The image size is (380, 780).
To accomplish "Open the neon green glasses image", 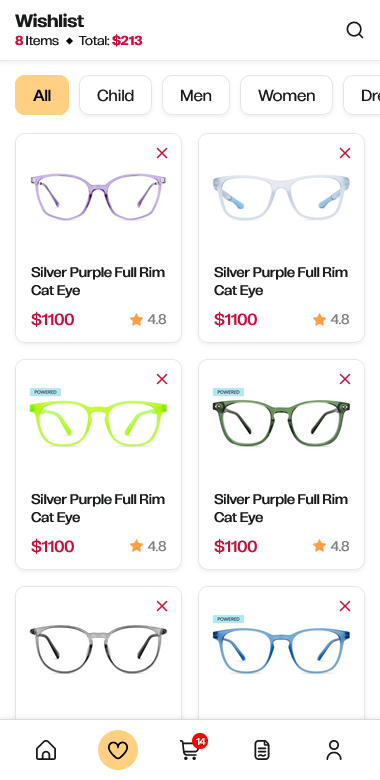I will 98,423.
